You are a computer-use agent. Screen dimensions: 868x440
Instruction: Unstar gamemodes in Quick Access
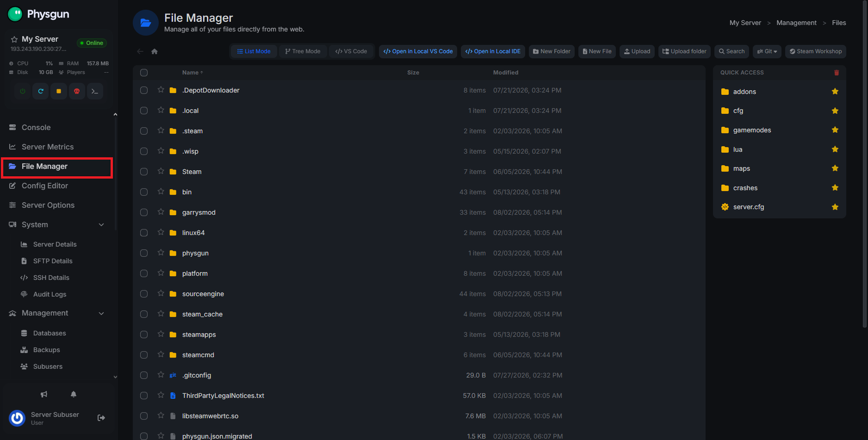tap(835, 130)
